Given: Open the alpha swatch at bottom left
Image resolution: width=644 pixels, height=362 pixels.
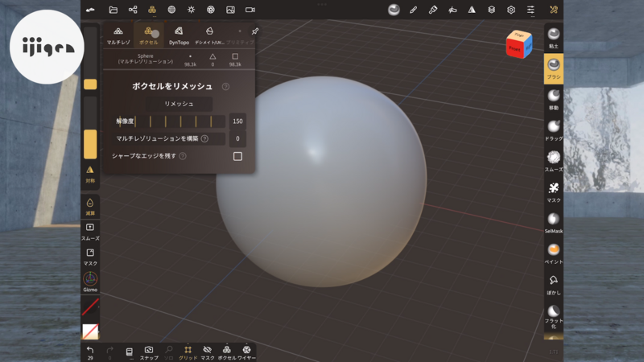Looking at the screenshot, I should click(90, 331).
